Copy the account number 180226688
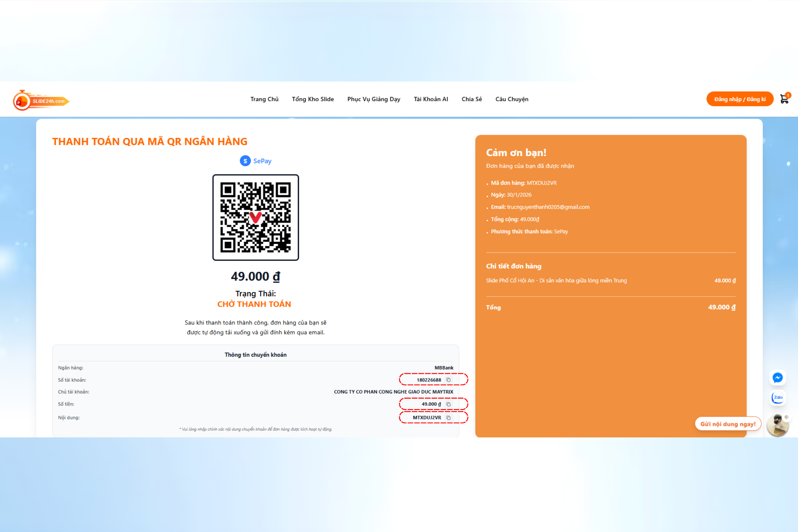Viewport: 798px width, 532px height. click(x=448, y=380)
